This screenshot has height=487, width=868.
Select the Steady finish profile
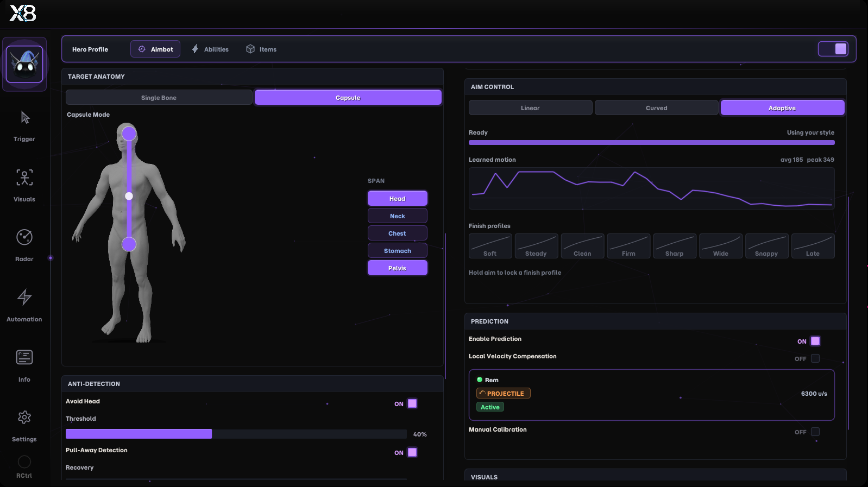click(x=536, y=246)
